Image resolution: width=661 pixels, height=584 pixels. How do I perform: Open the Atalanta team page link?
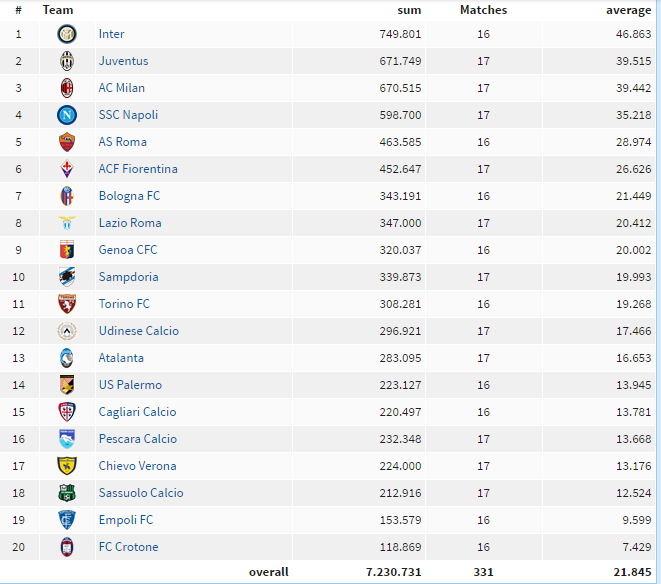click(x=121, y=358)
